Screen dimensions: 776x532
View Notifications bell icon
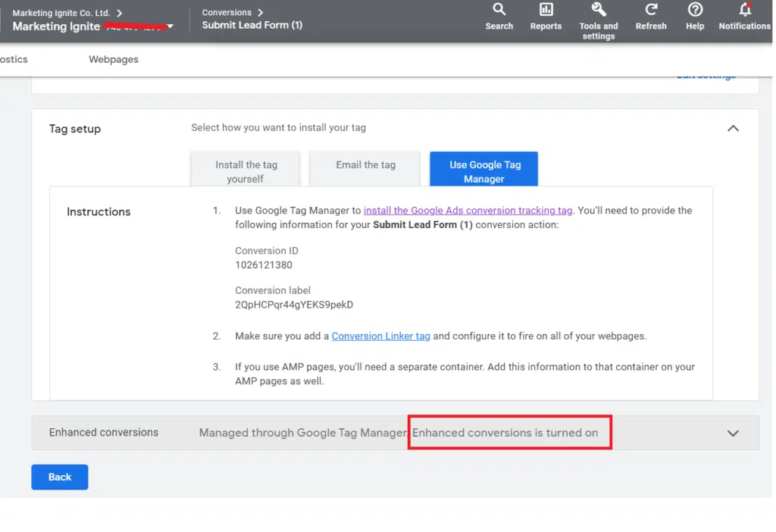click(x=744, y=11)
